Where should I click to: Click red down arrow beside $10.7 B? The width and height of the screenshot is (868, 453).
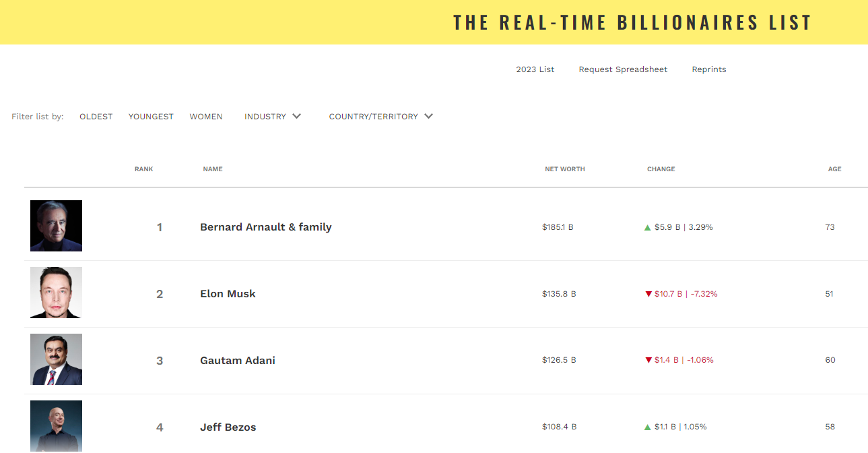(x=648, y=294)
